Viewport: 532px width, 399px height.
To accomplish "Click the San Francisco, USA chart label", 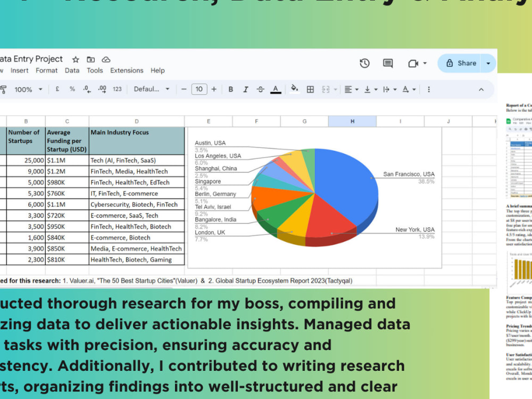I will [409, 174].
